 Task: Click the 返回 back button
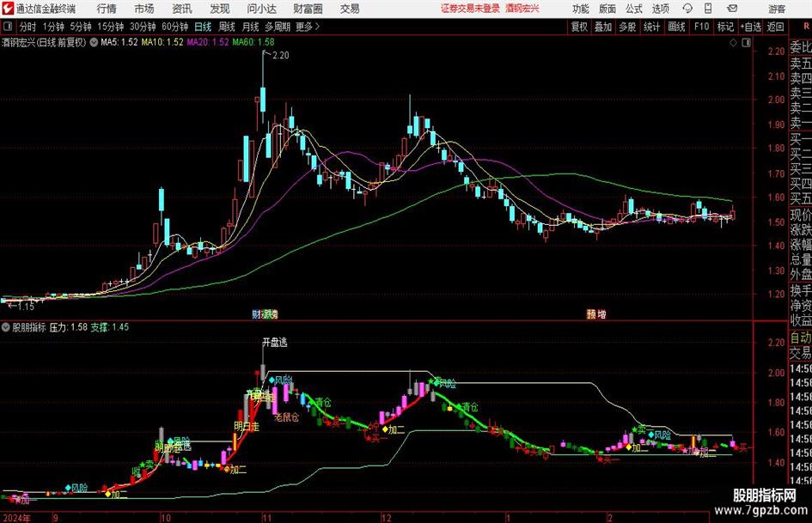pos(775,27)
